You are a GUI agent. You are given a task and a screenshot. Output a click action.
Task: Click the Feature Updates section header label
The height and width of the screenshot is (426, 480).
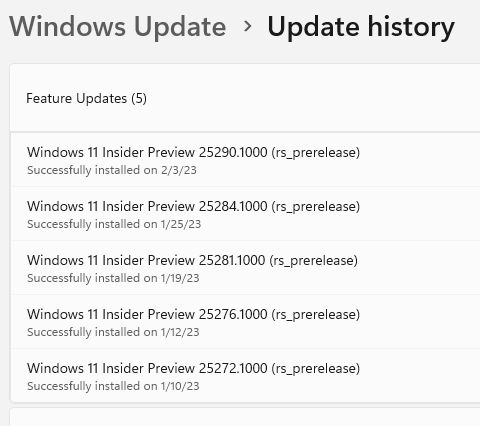click(x=86, y=99)
